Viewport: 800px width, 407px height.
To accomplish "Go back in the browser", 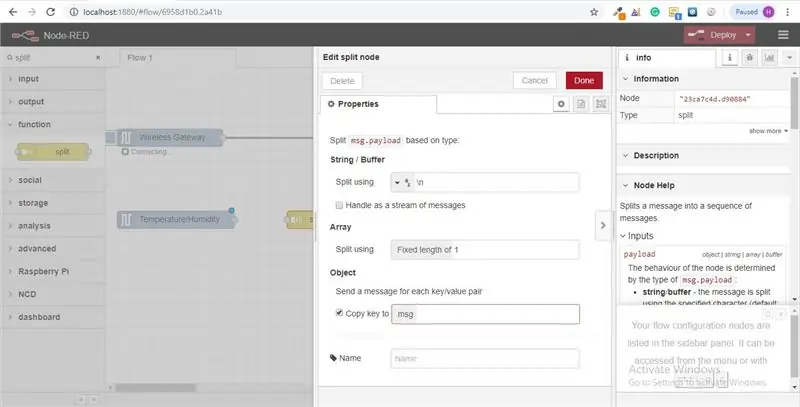I will click(13, 12).
